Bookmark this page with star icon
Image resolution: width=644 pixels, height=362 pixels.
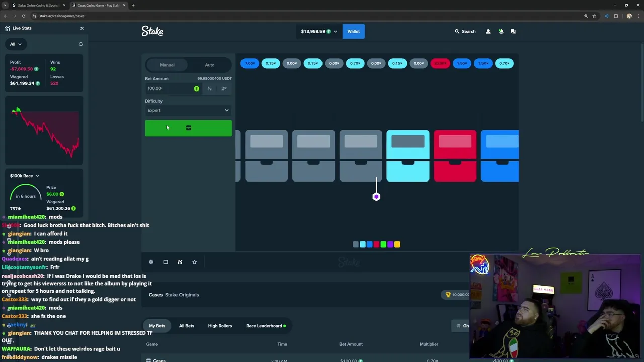pos(594,16)
